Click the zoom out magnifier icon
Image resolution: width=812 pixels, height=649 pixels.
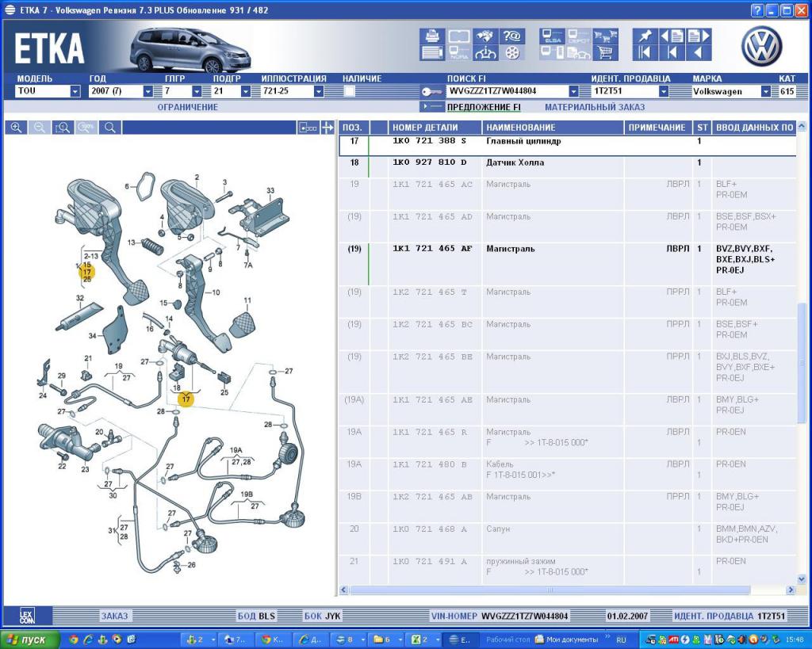[39, 128]
